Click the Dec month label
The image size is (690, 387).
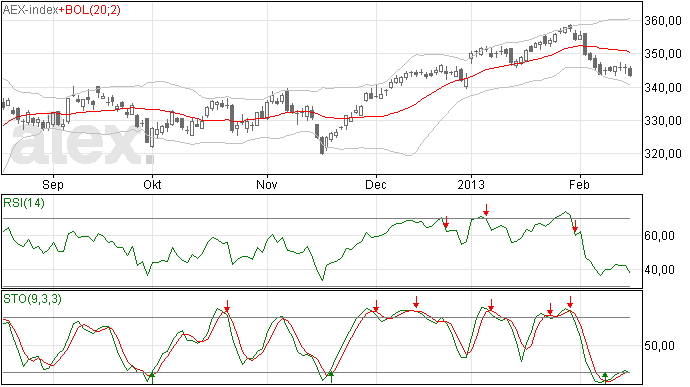[x=376, y=184]
